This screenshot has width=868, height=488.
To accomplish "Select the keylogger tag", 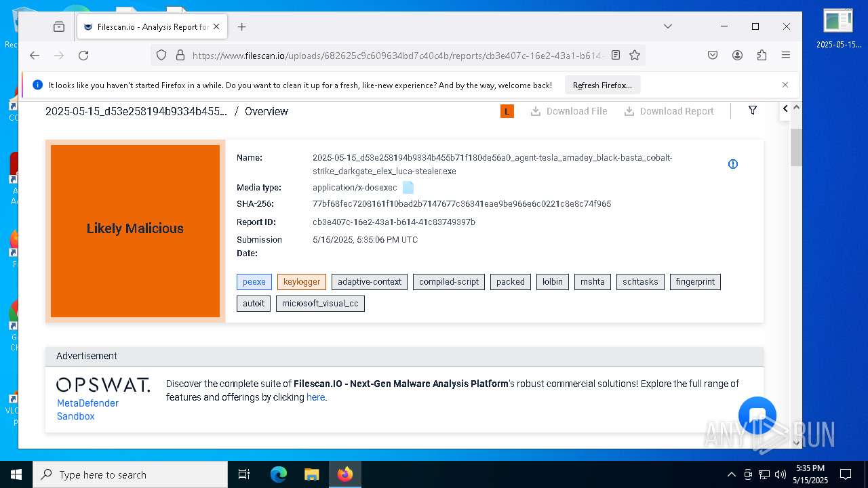I will pos(302,282).
